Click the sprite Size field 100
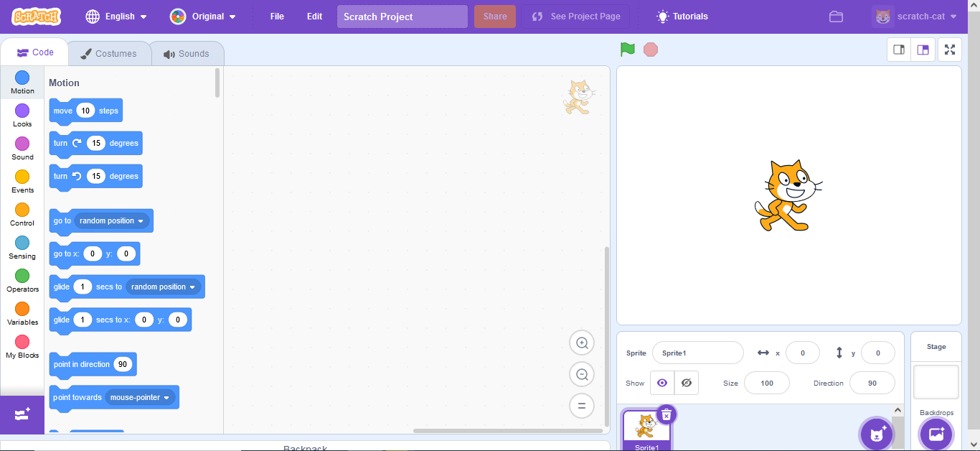The height and width of the screenshot is (451, 980). (767, 383)
